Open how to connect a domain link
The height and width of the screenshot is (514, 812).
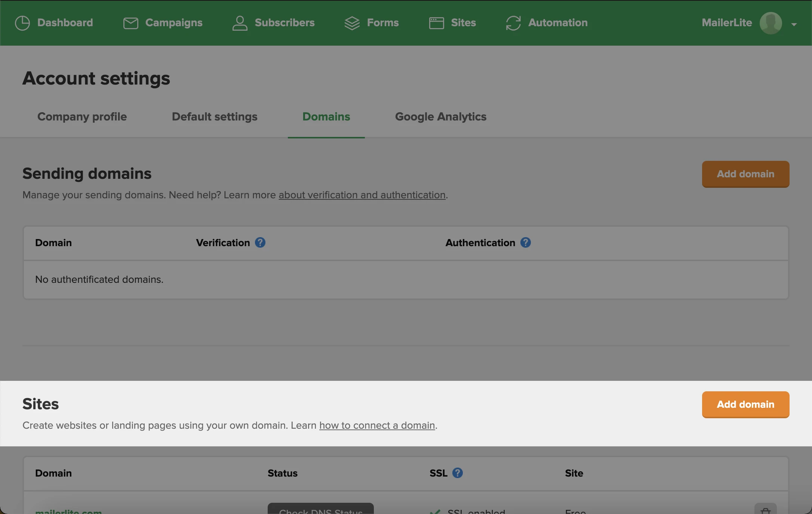pyautogui.click(x=377, y=425)
